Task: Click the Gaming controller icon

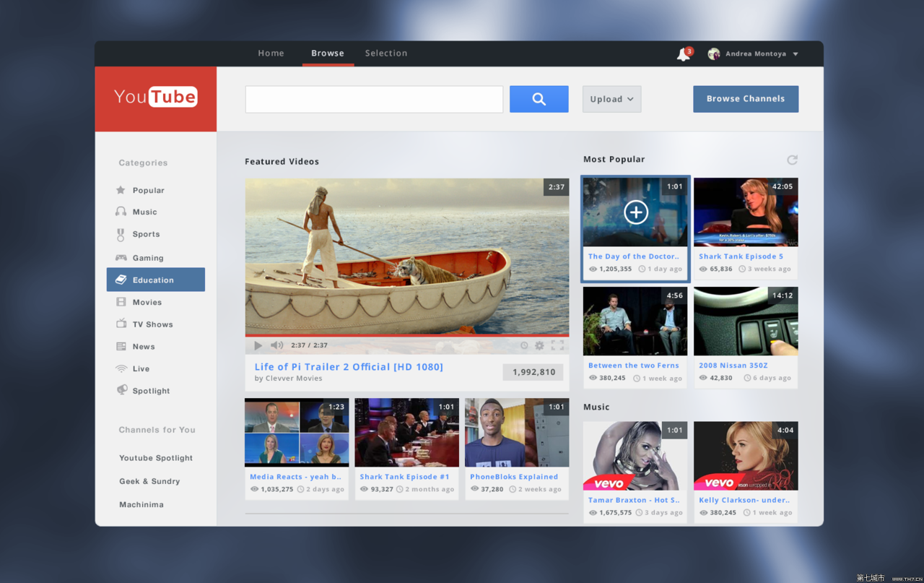Action: click(x=121, y=257)
